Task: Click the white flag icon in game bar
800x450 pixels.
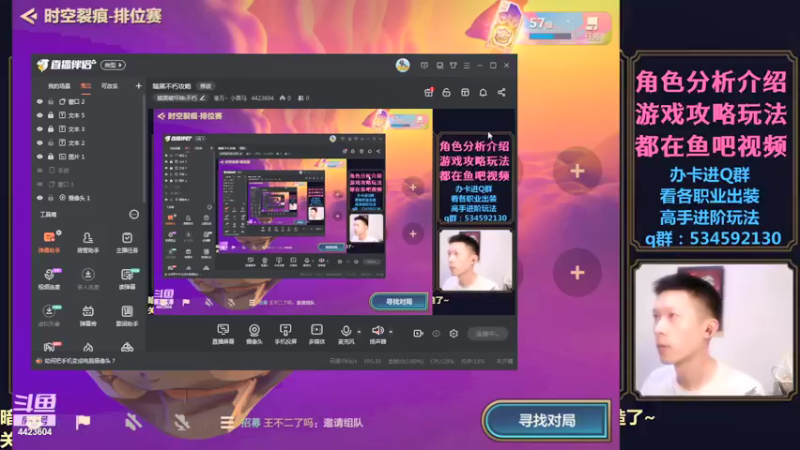Action: pos(83,422)
